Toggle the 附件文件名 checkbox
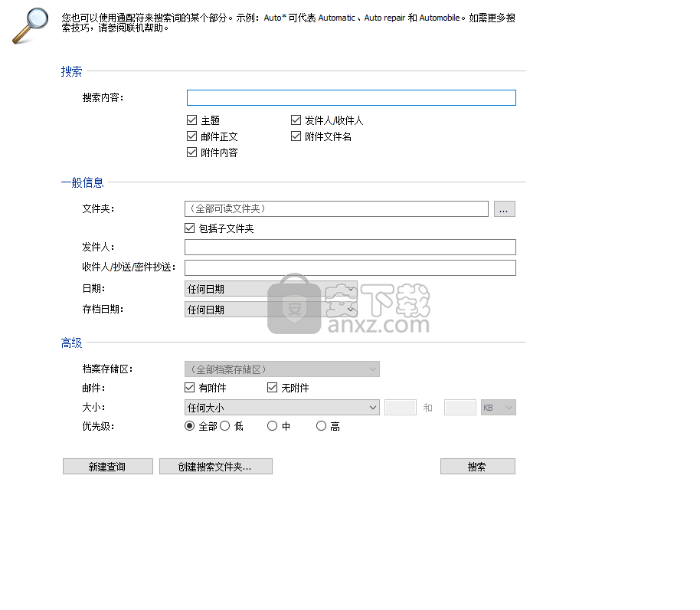The width and height of the screenshot is (700, 610). (296, 136)
